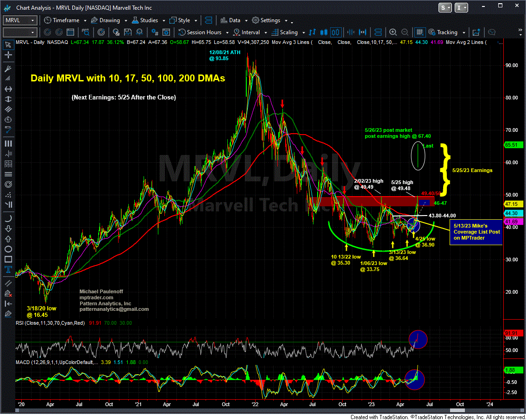Switch to filled candlestick chart style
The image size is (526, 420).
coord(325,32)
